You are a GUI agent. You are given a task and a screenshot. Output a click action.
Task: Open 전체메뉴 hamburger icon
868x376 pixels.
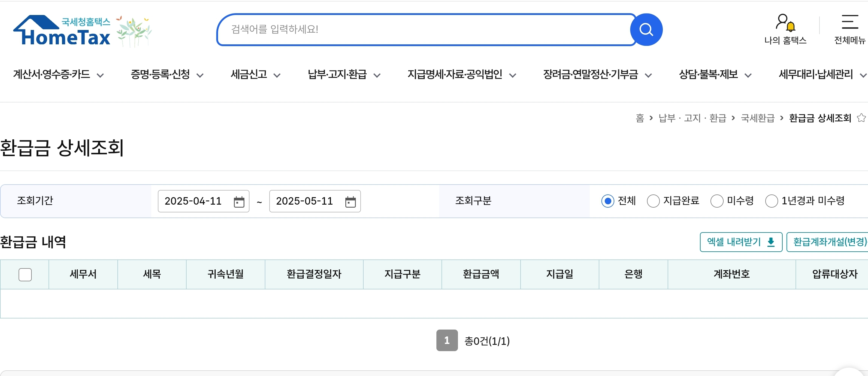pyautogui.click(x=849, y=22)
